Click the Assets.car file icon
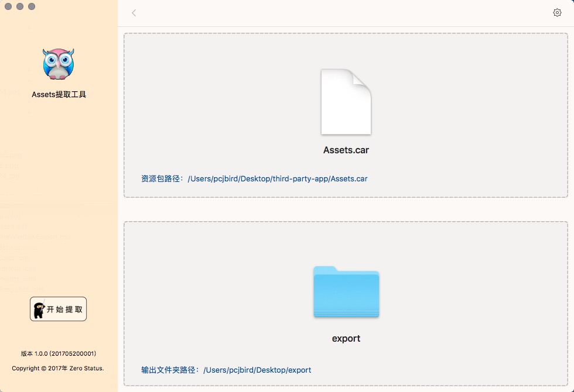 pos(346,102)
